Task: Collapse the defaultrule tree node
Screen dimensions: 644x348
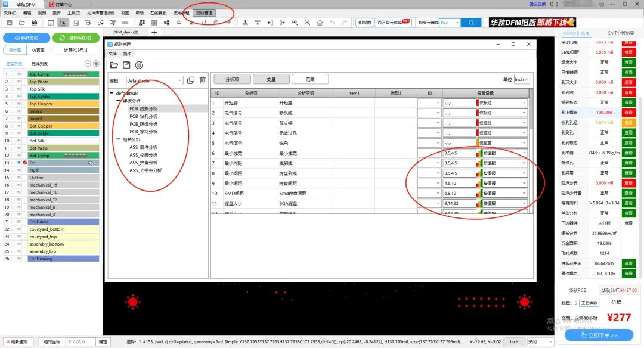Action: [112, 93]
